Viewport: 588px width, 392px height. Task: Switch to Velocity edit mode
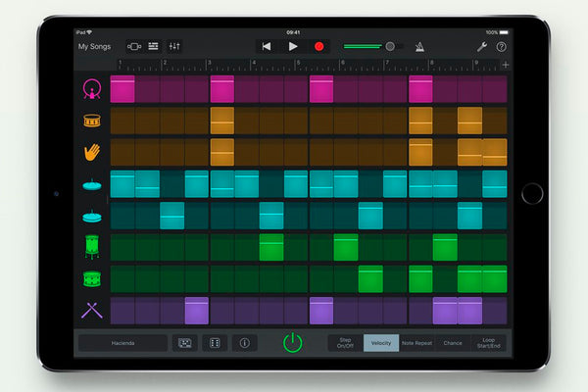tap(381, 343)
